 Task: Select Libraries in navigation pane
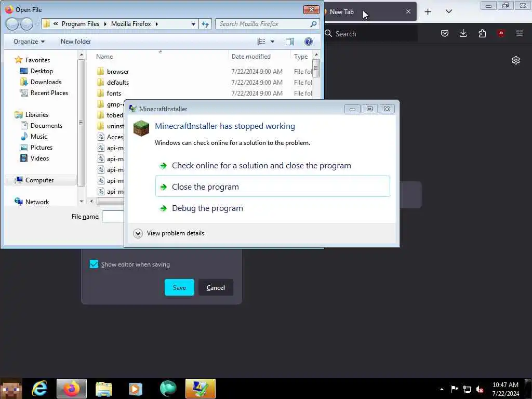click(x=37, y=115)
